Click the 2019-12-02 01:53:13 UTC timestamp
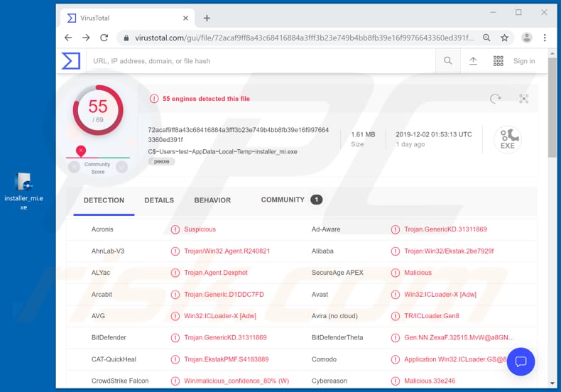The width and height of the screenshot is (561, 392). (434, 134)
